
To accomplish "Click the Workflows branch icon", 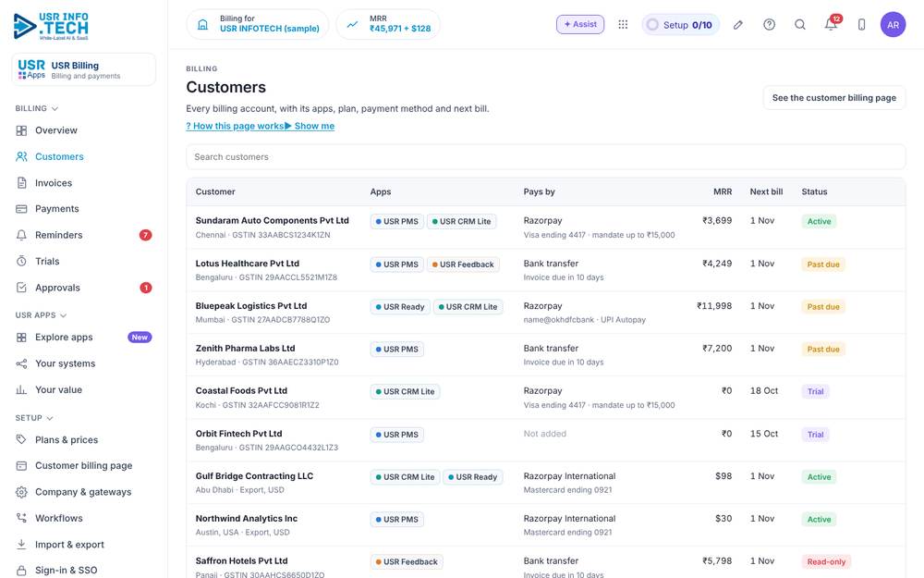I will (x=21, y=518).
